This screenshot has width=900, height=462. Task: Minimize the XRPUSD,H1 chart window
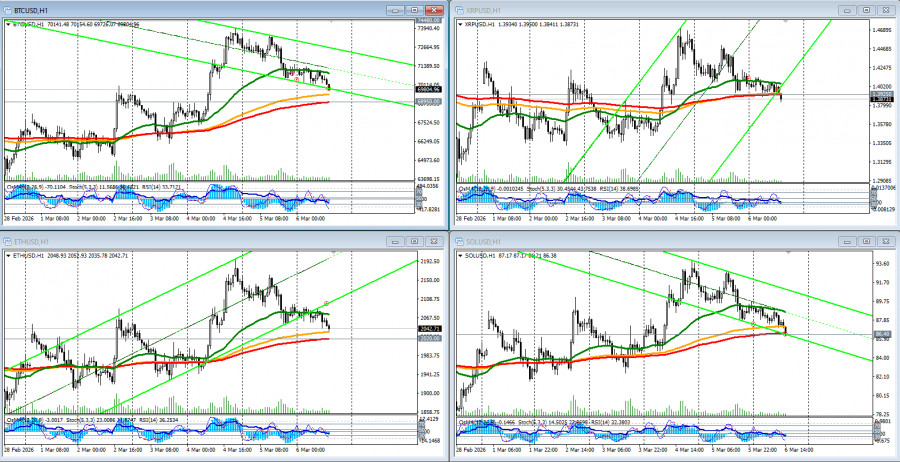point(844,9)
